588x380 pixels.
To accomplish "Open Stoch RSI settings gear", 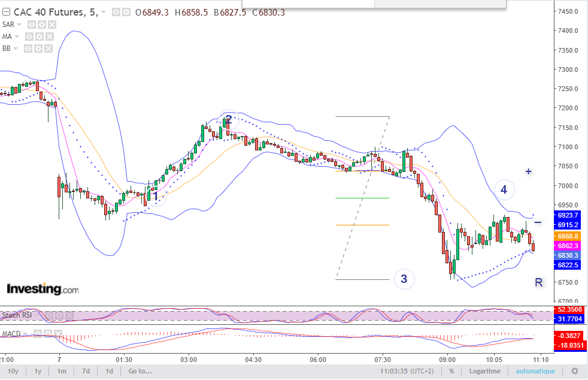I will click(59, 315).
